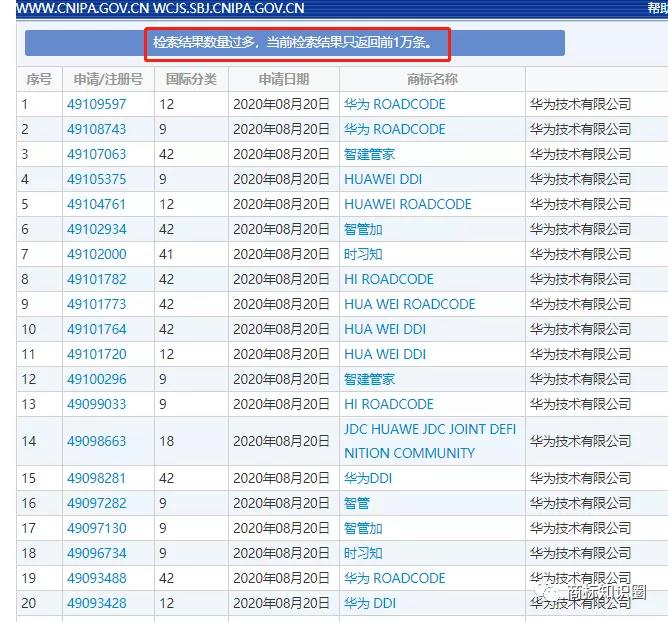Viewport: 668px width, 622px height.
Task: Click WWW.CNIPA.GOV.CN site address text
Action: click(83, 8)
